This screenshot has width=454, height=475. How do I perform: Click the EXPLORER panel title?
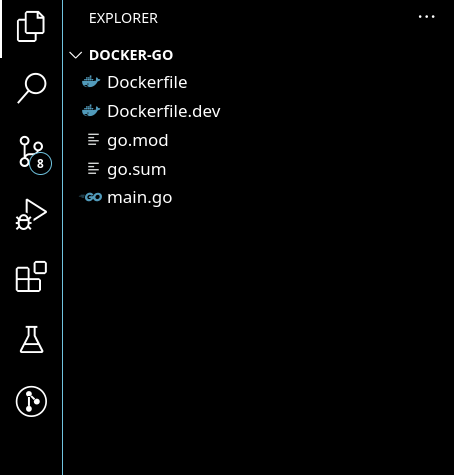(x=123, y=18)
